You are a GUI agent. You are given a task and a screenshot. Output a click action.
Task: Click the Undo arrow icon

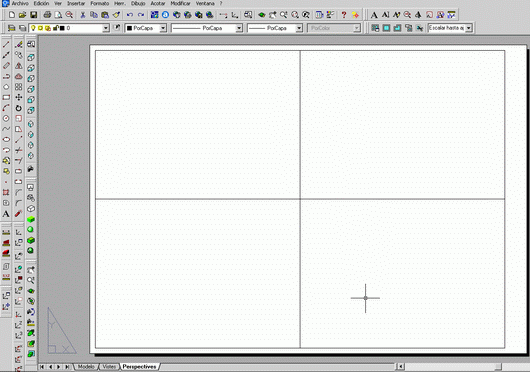point(129,15)
